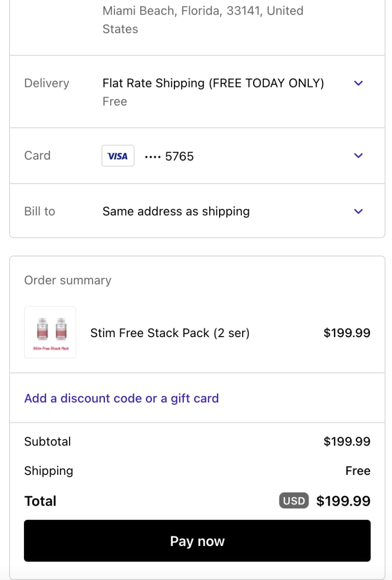Click Same address as shipping text
This screenshot has width=392, height=580.
coord(176,212)
